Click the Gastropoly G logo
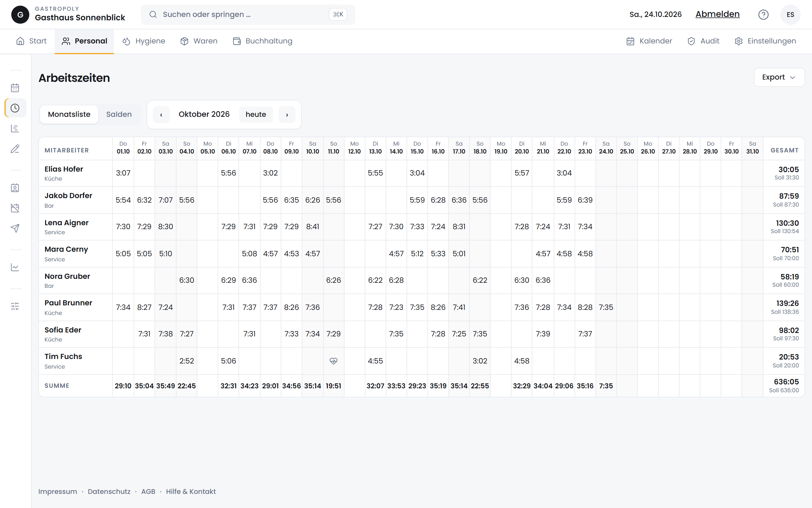The width and height of the screenshot is (812, 508). [20, 14]
